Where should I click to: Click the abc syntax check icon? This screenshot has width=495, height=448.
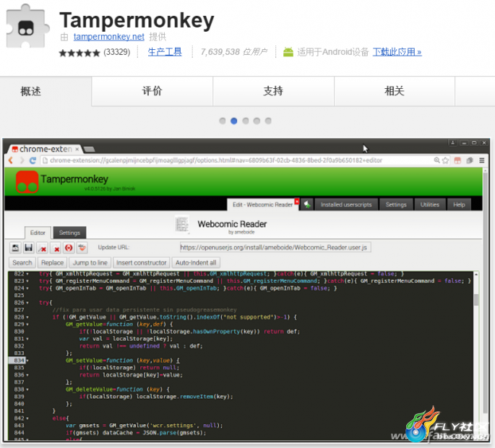[82, 248]
